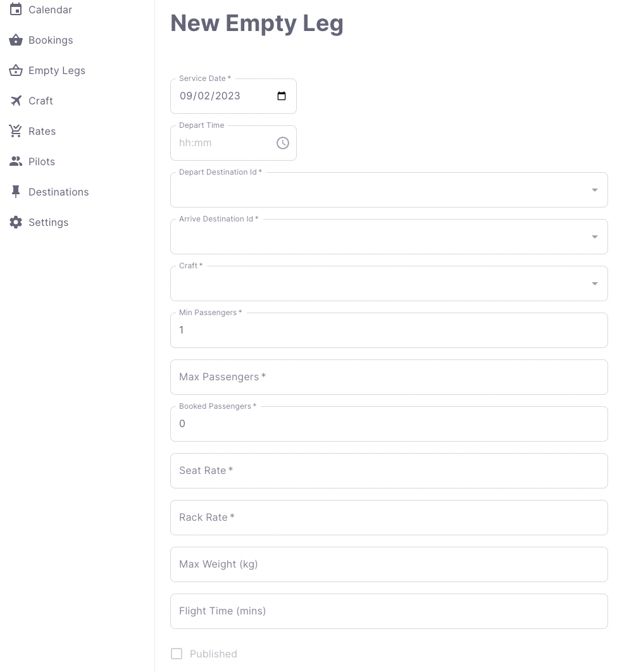Expand the Craft selection dropdown
This screenshot has width=629, height=672.
coord(594,283)
